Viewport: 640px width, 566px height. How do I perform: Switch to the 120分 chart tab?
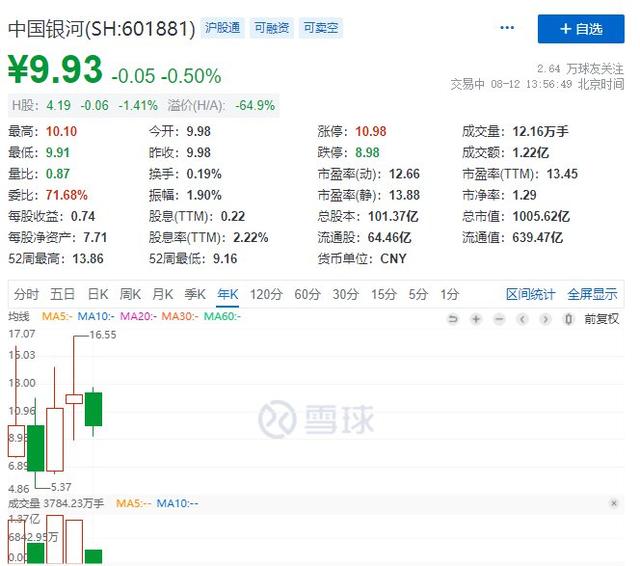pyautogui.click(x=266, y=294)
